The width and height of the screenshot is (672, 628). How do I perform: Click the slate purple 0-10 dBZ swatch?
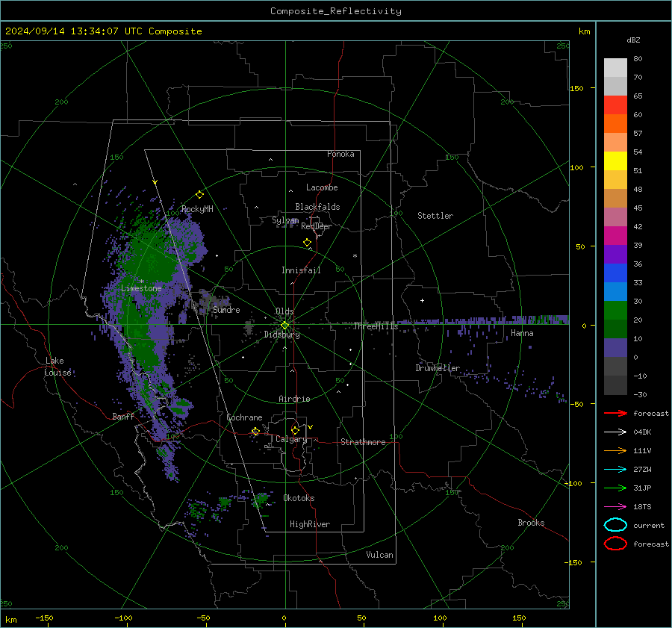tap(615, 348)
